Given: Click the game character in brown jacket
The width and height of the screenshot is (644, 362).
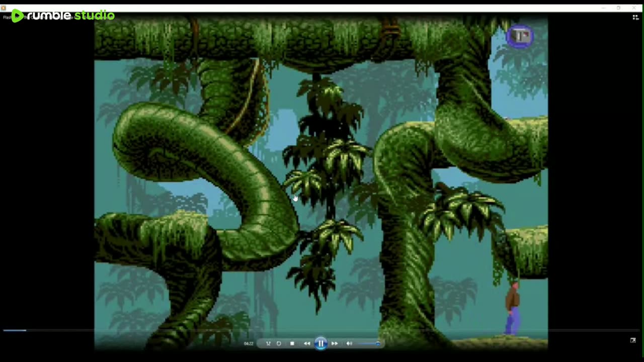Looking at the screenshot, I should tap(512, 309).
